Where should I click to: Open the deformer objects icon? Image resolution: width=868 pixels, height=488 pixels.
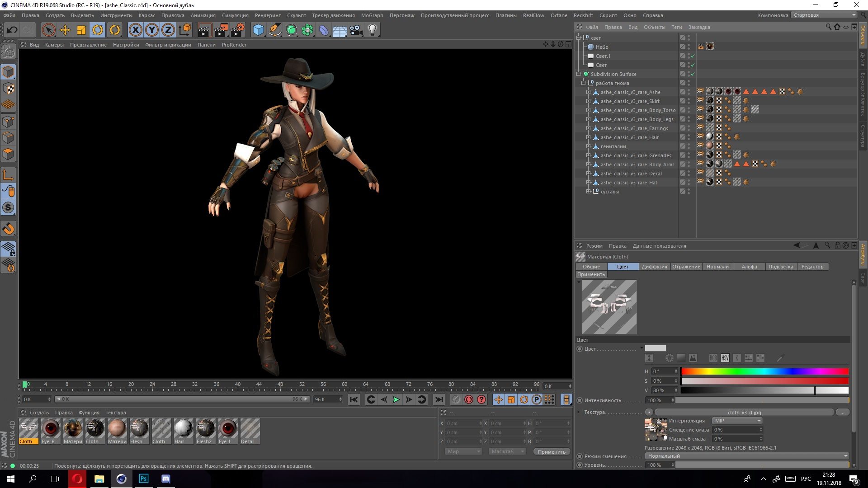click(324, 30)
